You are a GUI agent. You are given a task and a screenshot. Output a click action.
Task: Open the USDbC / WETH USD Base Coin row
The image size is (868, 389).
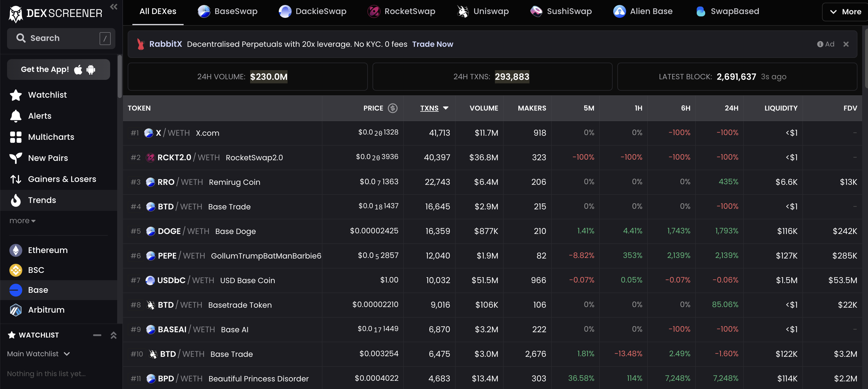[492, 280]
